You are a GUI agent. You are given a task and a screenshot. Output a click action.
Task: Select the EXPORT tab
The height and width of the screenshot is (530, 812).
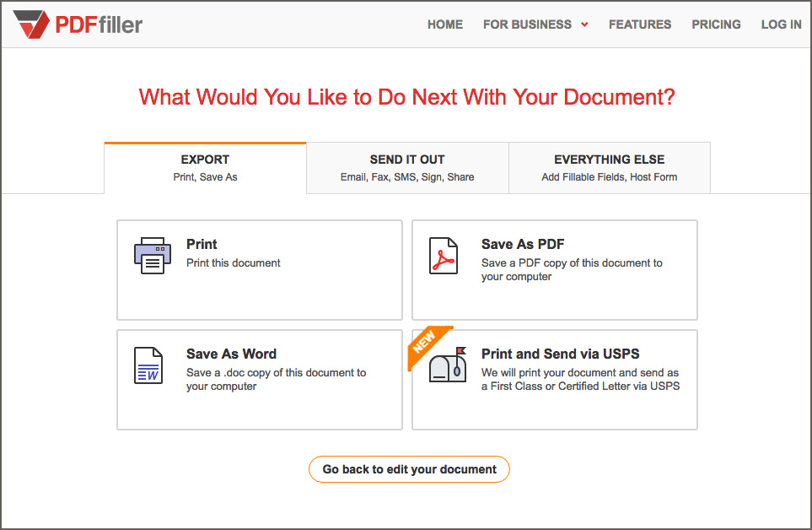pos(205,168)
